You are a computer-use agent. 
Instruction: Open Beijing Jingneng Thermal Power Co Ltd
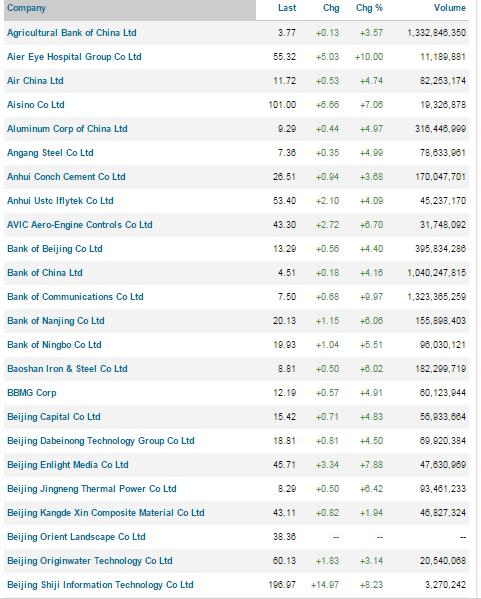point(92,489)
